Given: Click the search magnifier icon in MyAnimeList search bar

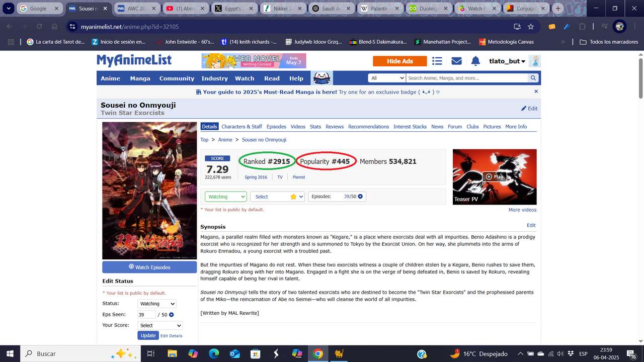Looking at the screenshot, I should click(x=533, y=78).
